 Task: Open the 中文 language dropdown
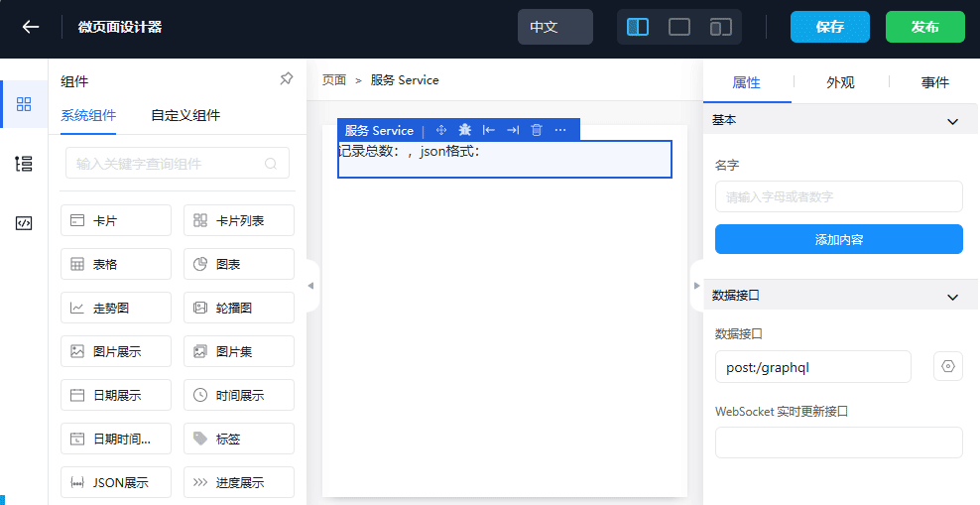click(x=554, y=27)
